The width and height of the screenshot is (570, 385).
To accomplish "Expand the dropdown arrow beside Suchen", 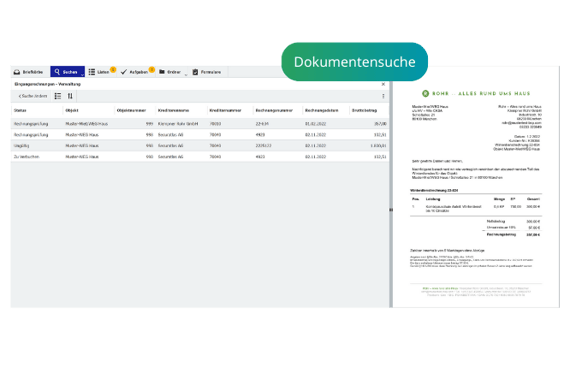I will [83, 75].
